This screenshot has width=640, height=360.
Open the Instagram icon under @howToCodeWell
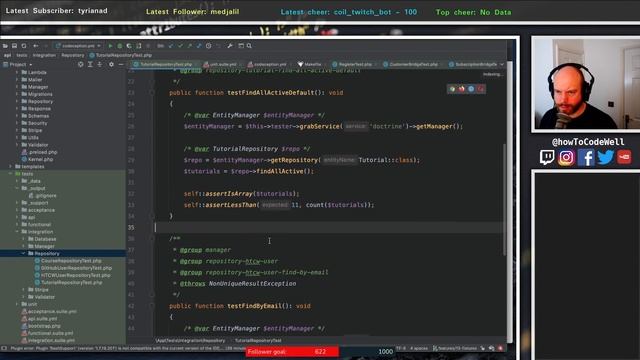(x=566, y=157)
